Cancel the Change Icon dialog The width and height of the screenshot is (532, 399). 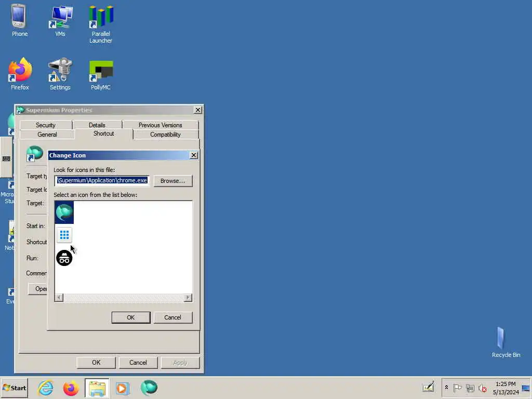click(172, 317)
